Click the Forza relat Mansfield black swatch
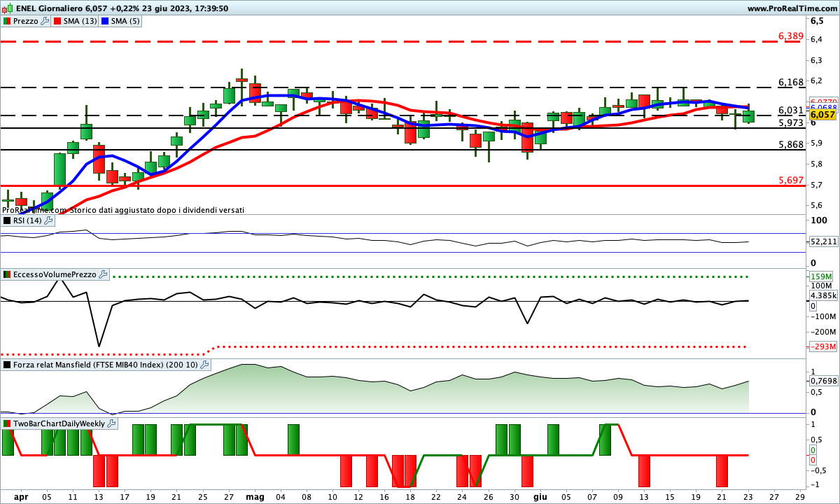 point(7,365)
